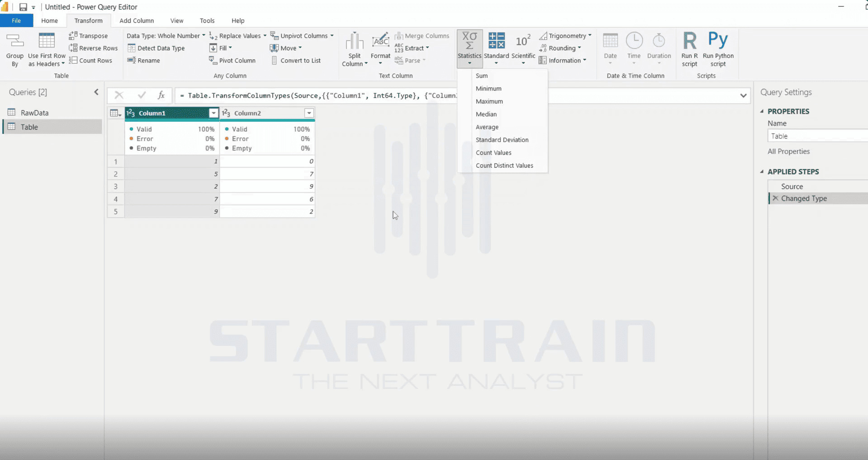Select the Column2 header
This screenshot has width=868, height=460.
coord(267,113)
